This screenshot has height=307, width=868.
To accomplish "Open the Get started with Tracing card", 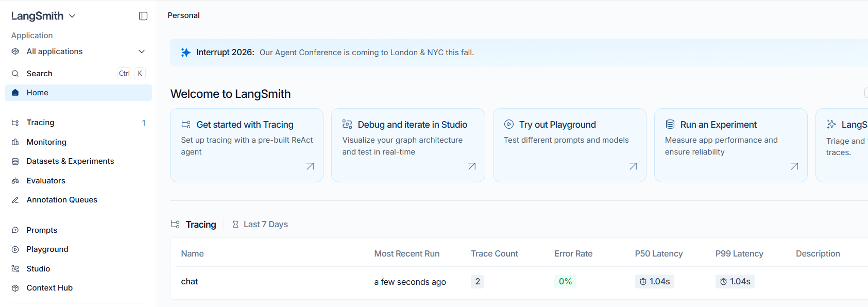I will click(x=247, y=145).
